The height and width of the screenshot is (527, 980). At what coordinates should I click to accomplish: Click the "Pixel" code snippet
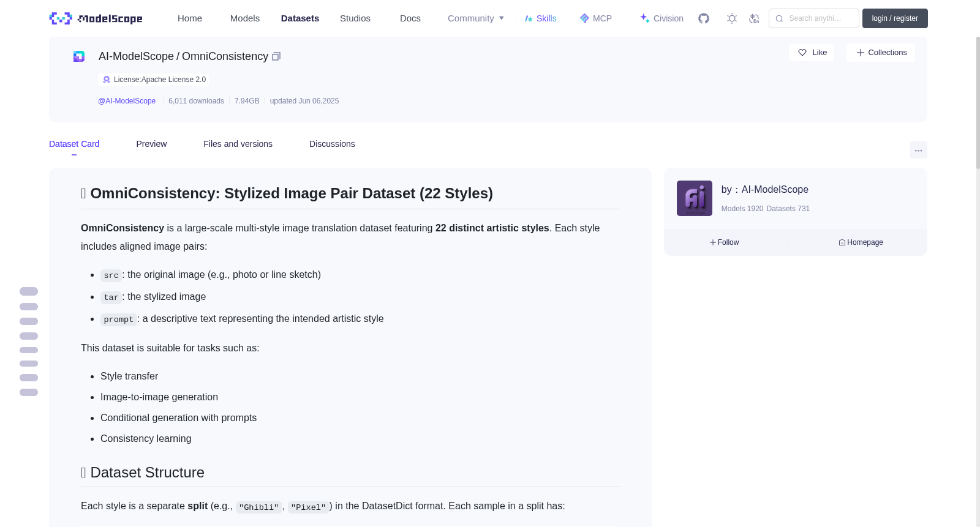click(308, 507)
